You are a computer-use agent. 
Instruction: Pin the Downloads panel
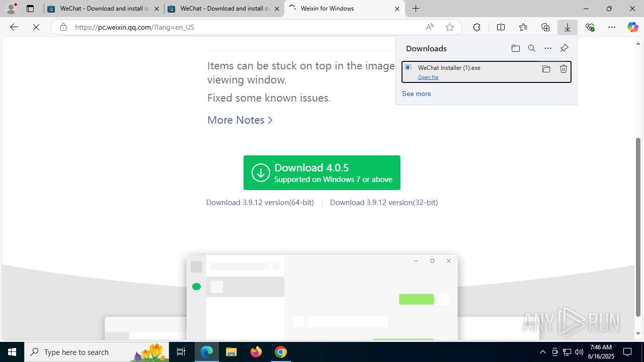click(x=564, y=48)
